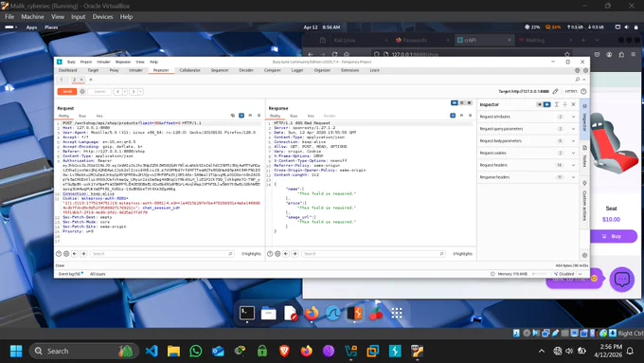Edit target with pencil icon
The height and width of the screenshot is (363, 644).
pyautogui.click(x=555, y=91)
